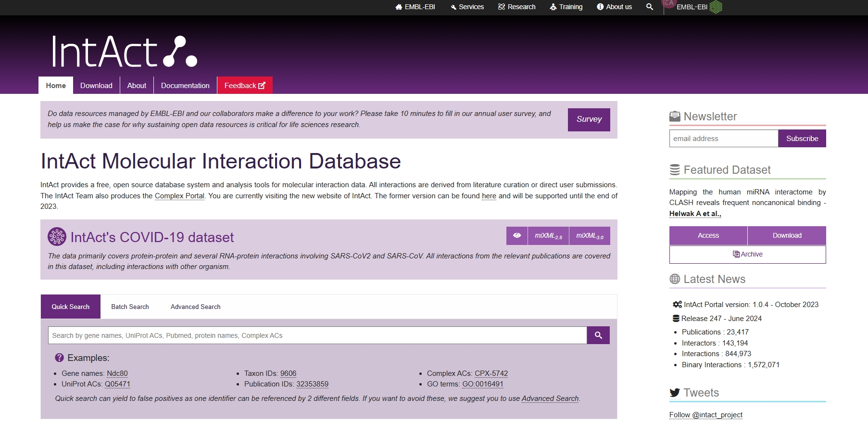
Task: Click the featured dataset Access button
Action: (x=708, y=235)
